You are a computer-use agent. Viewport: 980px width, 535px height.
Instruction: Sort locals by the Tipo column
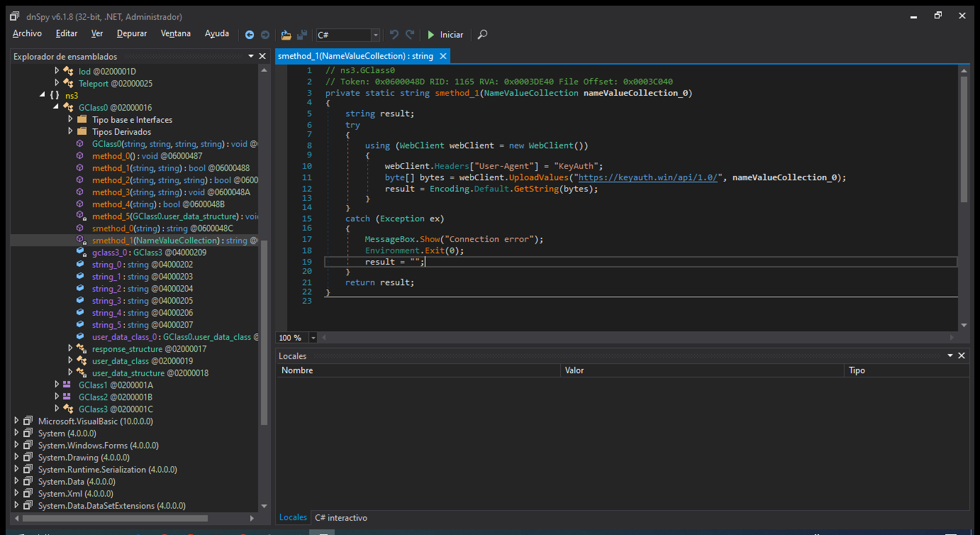[x=908, y=370]
